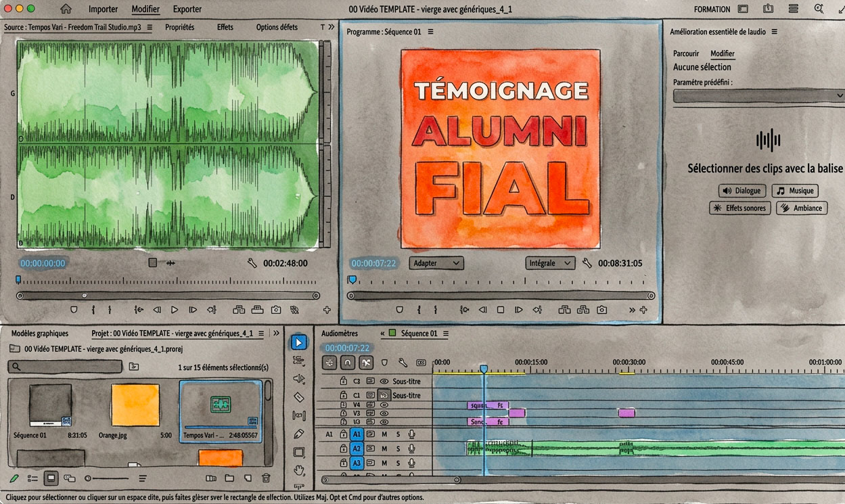The width and height of the screenshot is (845, 504).
Task: Toggle linked selection in timeline
Action: pos(366,363)
